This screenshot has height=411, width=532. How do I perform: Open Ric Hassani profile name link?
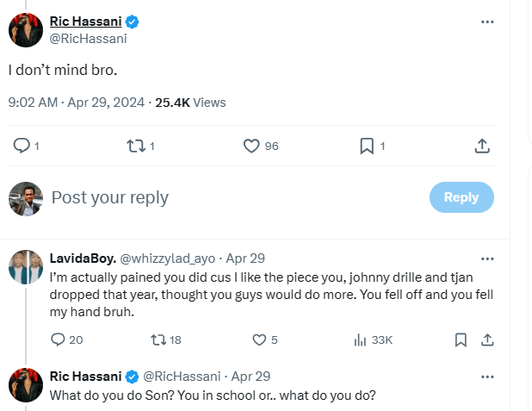(85, 21)
